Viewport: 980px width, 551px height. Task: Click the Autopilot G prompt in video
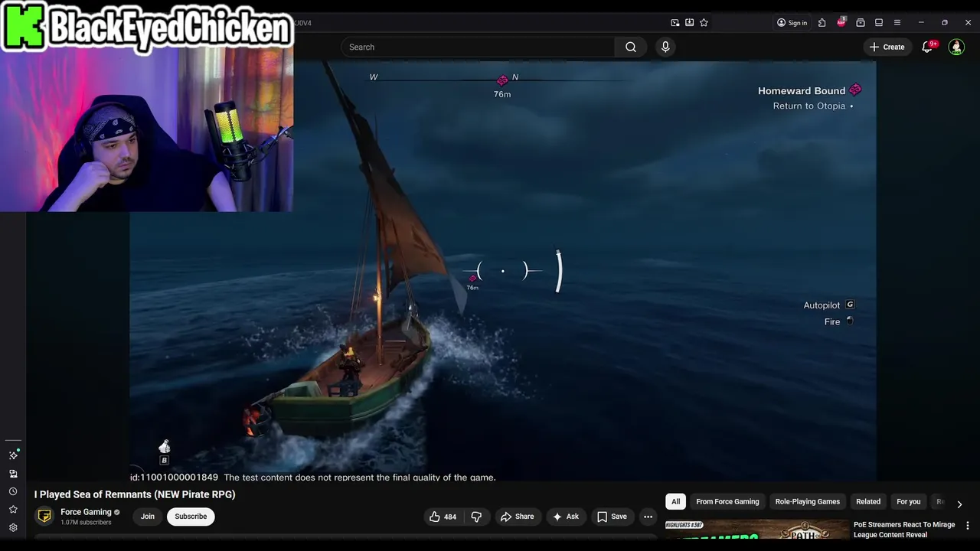pos(828,305)
